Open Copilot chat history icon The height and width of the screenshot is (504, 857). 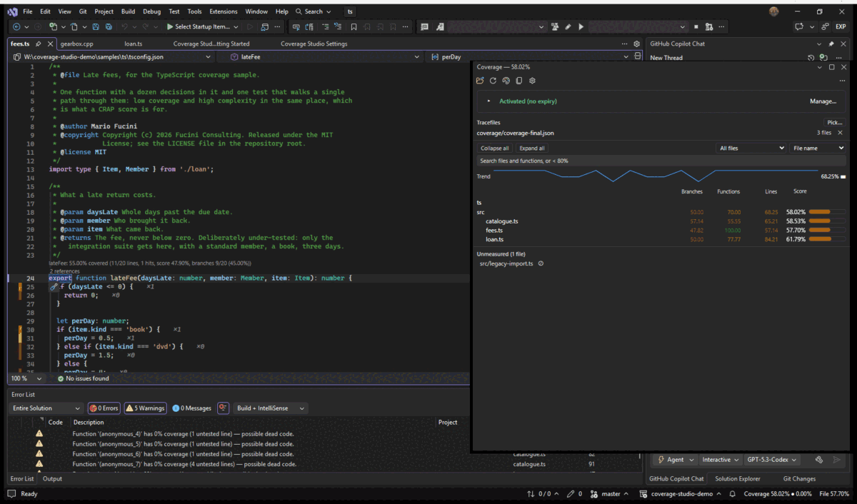[811, 58]
